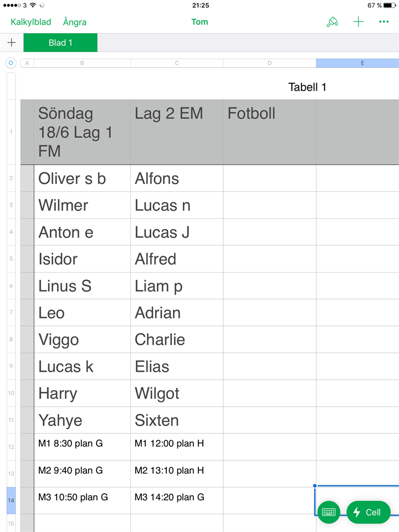Viewport: 399px width, 532px height.
Task: Tap the plus insert icon in toolbar
Action: click(359, 22)
